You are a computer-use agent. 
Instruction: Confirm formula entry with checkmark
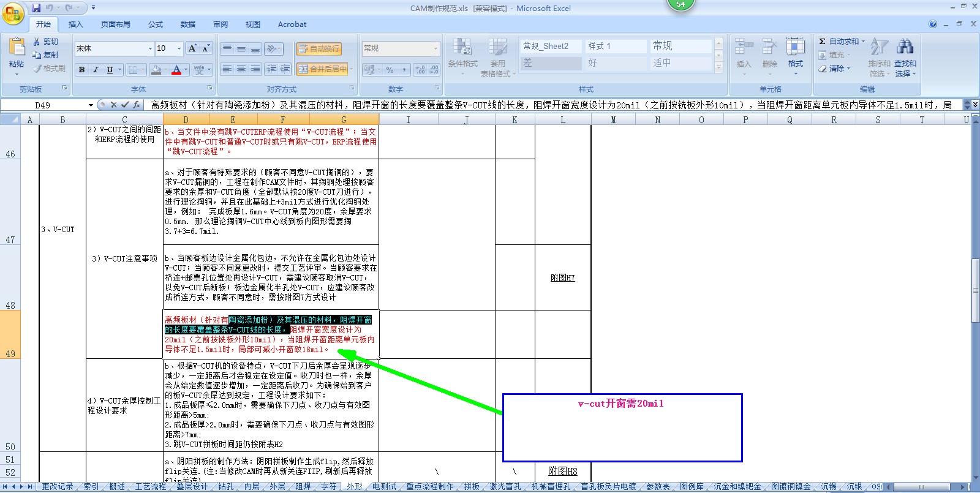point(124,105)
